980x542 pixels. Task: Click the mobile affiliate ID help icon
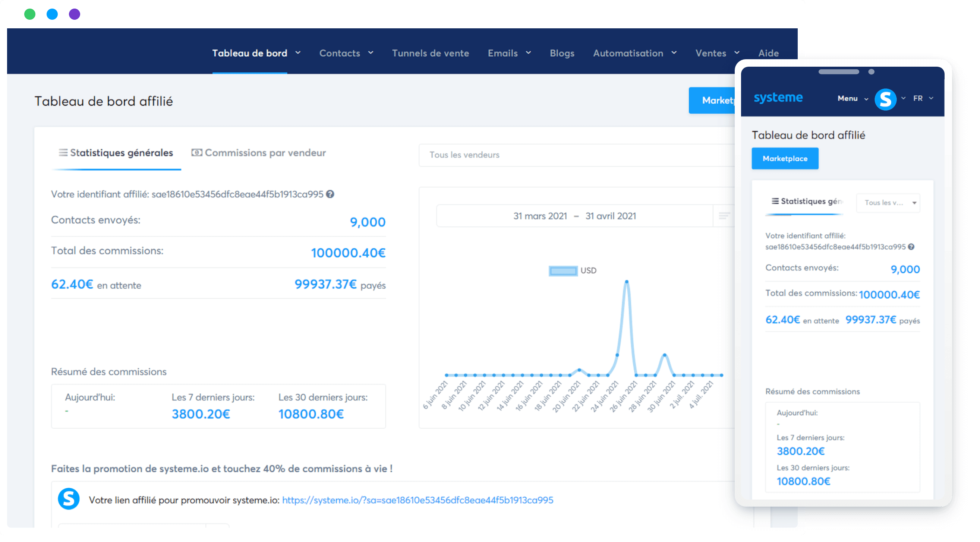point(911,247)
